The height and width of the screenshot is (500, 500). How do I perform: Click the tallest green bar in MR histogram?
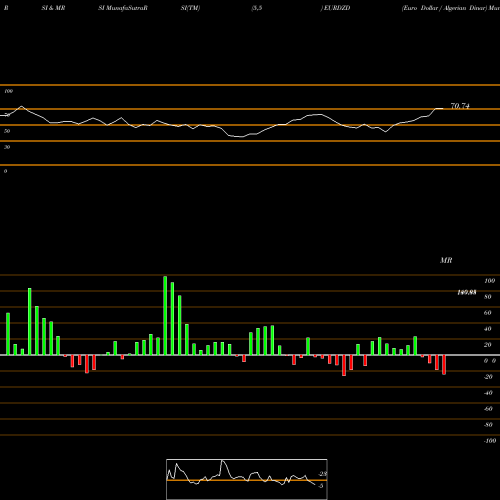165,315
